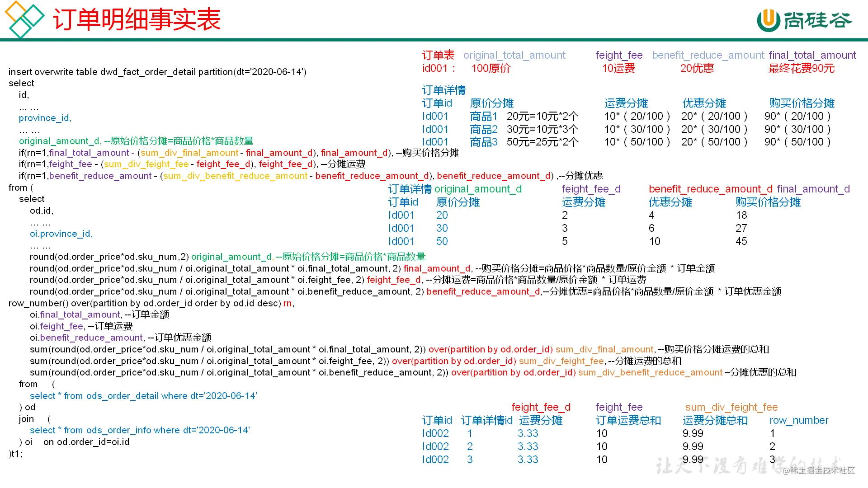Select the formula 20* ( 20/100 )
Screen dimensions: 868x488
tap(715, 116)
